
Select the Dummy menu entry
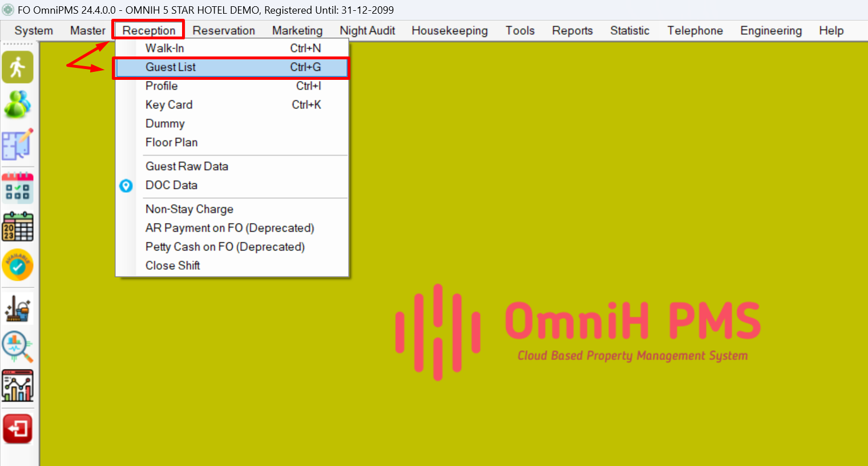[232, 124]
